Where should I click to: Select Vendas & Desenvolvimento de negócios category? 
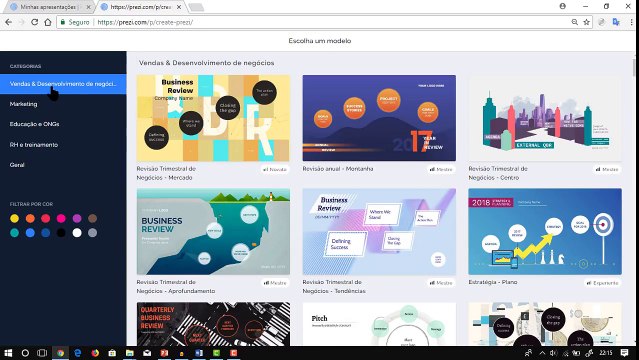[x=63, y=84]
